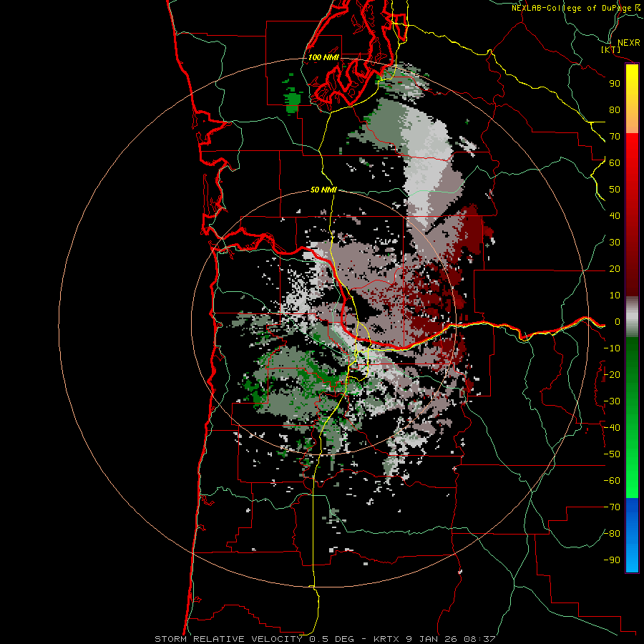Click the "0" color scale label
Screen dimensions: 644x644
click(617, 321)
